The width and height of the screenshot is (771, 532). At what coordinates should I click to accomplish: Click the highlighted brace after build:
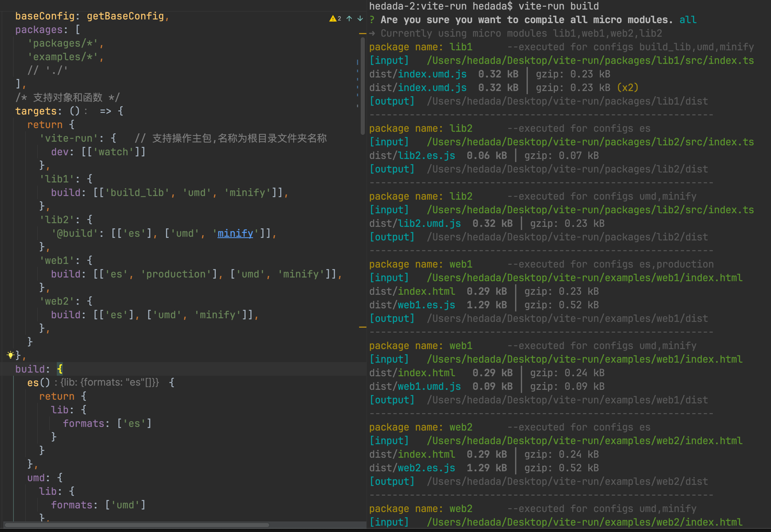click(x=60, y=369)
